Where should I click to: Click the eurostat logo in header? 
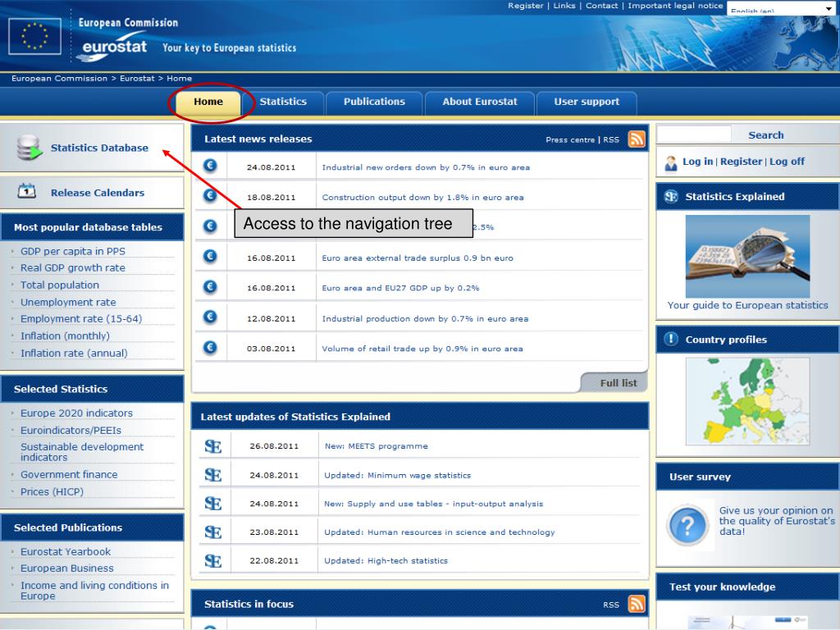point(113,47)
